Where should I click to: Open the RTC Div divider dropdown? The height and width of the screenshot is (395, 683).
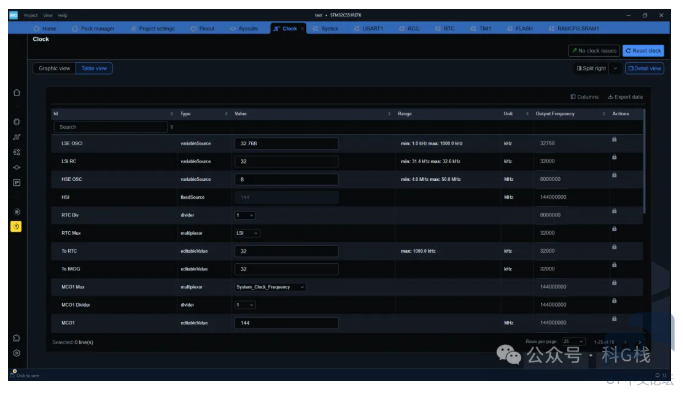click(x=245, y=215)
